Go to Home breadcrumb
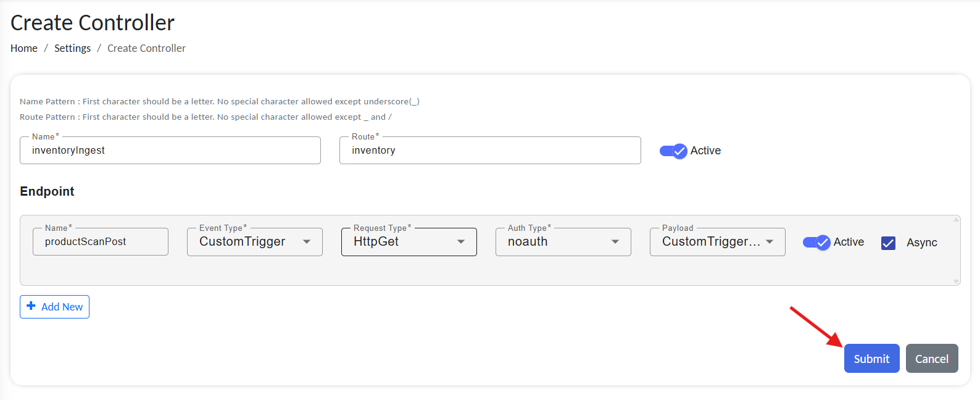The width and height of the screenshot is (980, 400). pos(24,48)
